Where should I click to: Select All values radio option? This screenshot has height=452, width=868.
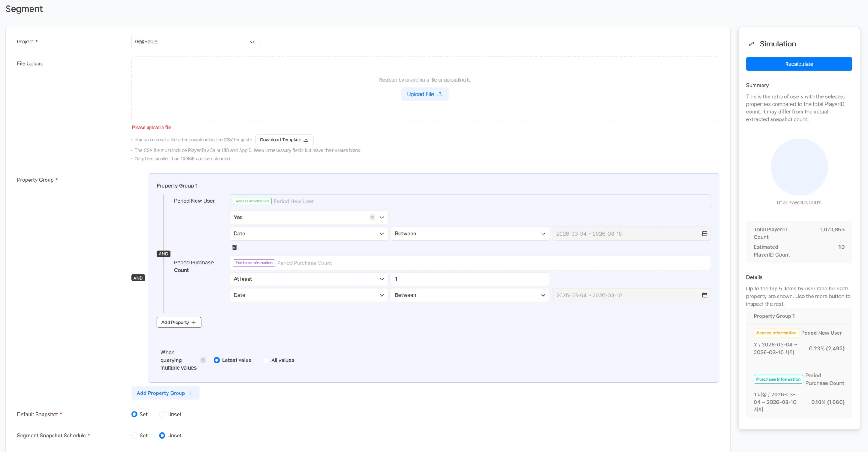pyautogui.click(x=266, y=360)
